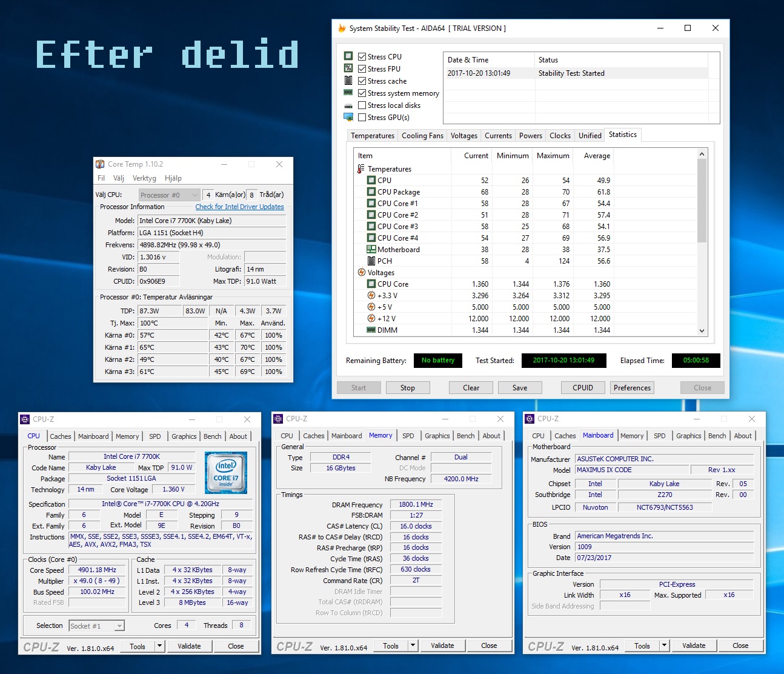784x674 pixels.
Task: Click the Item column header in statistics
Action: click(x=402, y=156)
